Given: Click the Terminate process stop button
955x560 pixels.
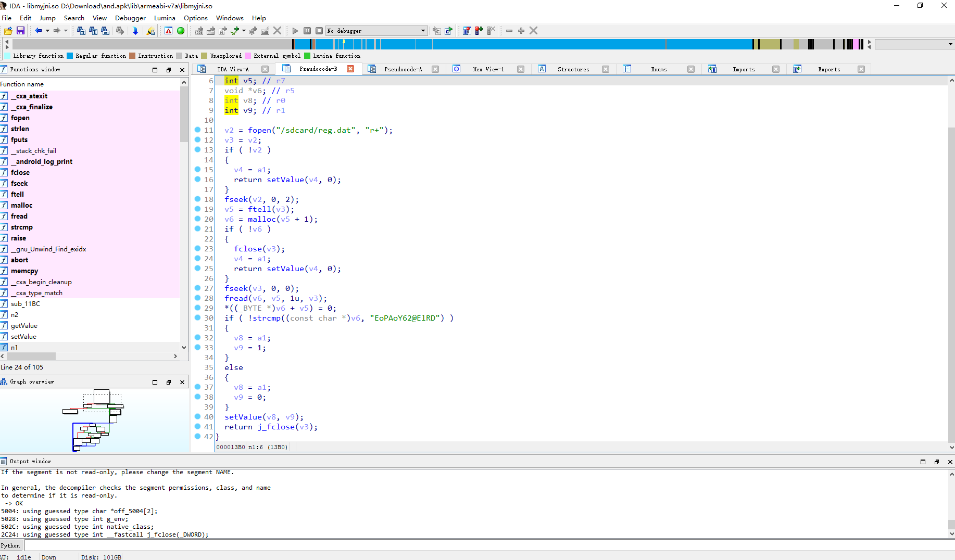Looking at the screenshot, I should click(x=319, y=31).
